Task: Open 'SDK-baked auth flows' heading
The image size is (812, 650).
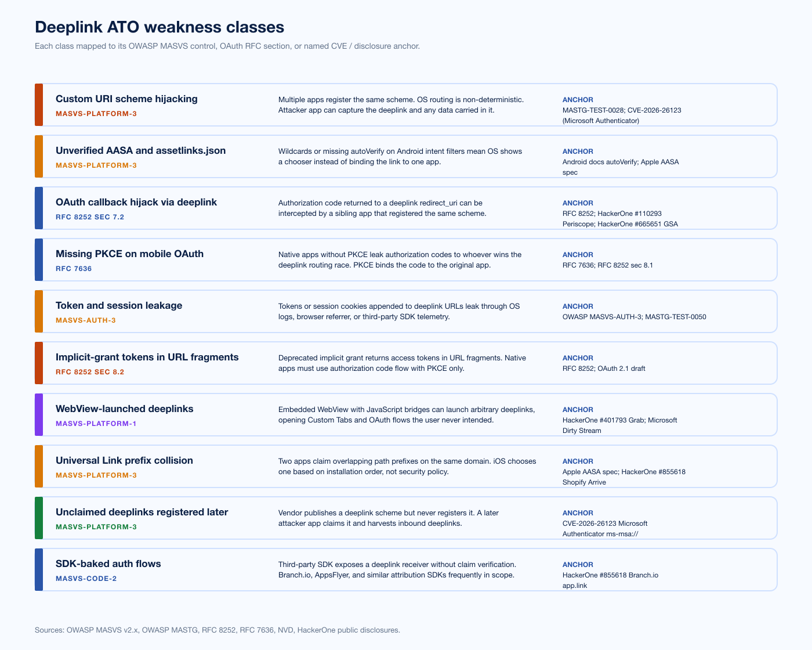Action: point(108,564)
